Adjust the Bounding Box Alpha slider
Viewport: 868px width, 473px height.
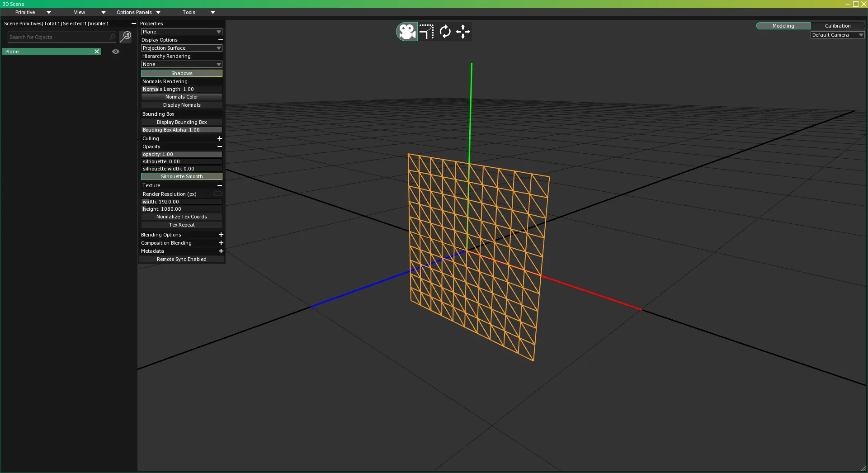182,130
